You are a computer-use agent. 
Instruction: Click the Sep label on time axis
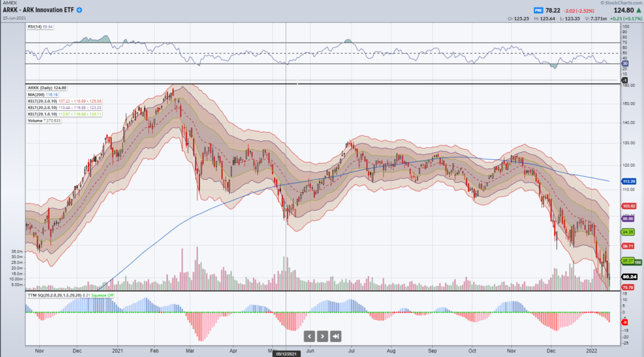(433, 351)
